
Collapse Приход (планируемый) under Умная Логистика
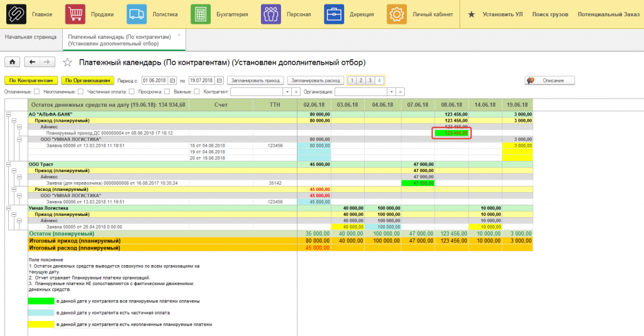pyautogui.click(x=14, y=215)
